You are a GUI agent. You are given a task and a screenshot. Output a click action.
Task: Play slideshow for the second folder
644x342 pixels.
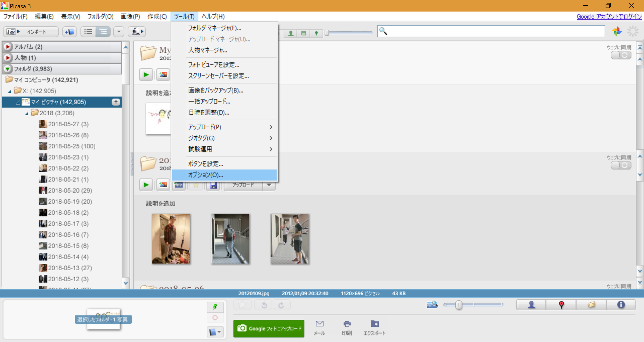tap(146, 185)
